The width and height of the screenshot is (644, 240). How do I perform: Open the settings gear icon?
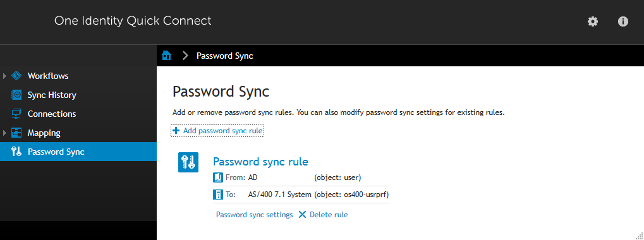click(x=593, y=21)
